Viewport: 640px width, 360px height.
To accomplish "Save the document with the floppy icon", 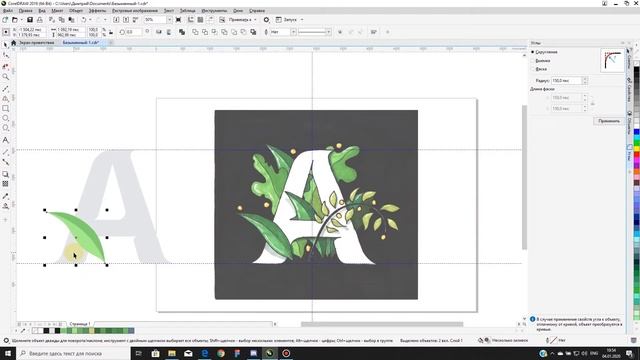I will (29, 20).
